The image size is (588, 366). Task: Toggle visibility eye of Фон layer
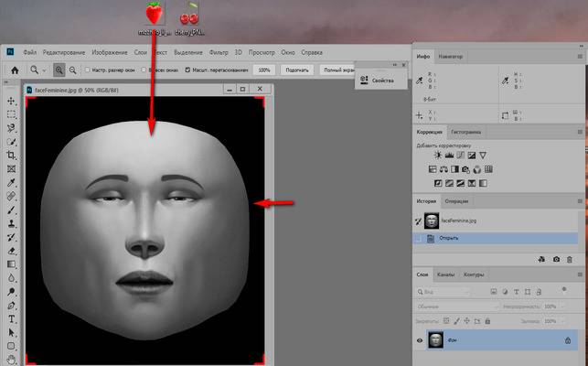420,340
